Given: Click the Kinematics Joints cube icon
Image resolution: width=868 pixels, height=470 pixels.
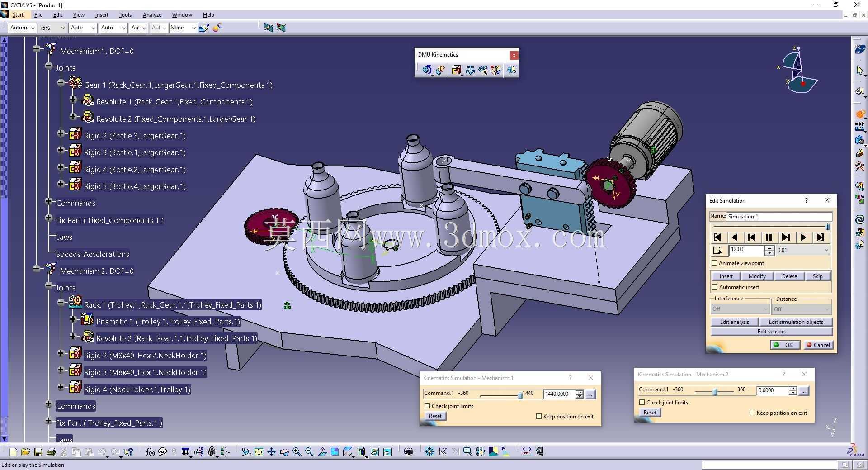Looking at the screenshot, I should click(x=457, y=70).
